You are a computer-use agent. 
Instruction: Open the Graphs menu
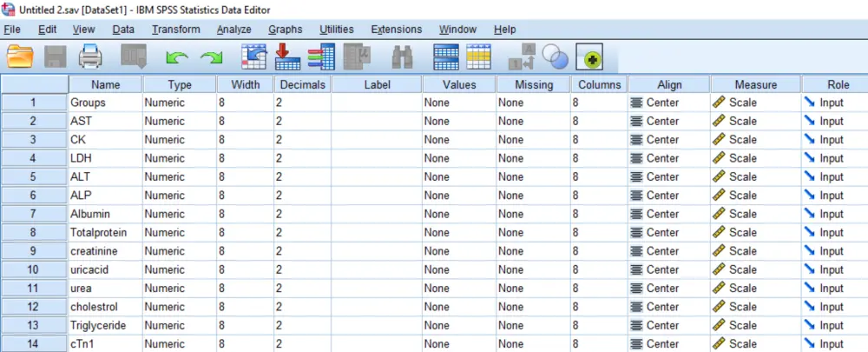(285, 30)
